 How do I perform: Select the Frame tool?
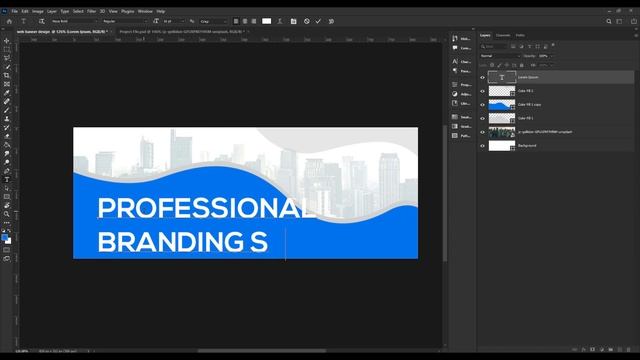[x=7, y=84]
